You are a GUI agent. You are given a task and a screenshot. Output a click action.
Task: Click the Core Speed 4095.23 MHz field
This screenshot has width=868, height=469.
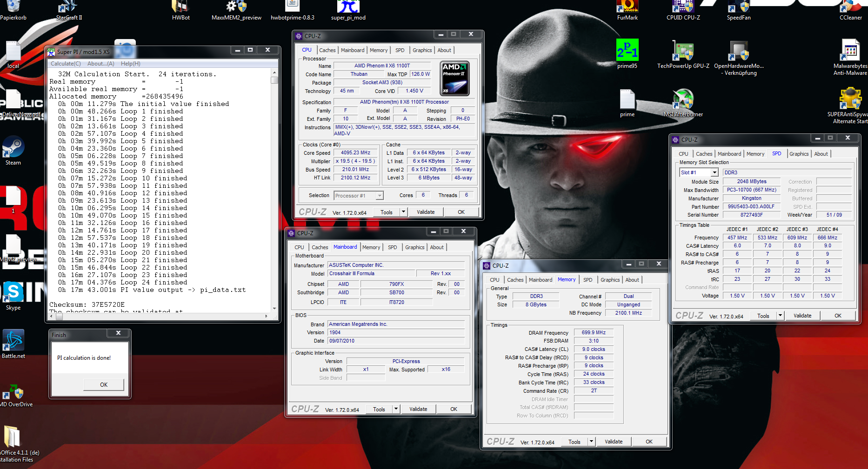coord(355,152)
